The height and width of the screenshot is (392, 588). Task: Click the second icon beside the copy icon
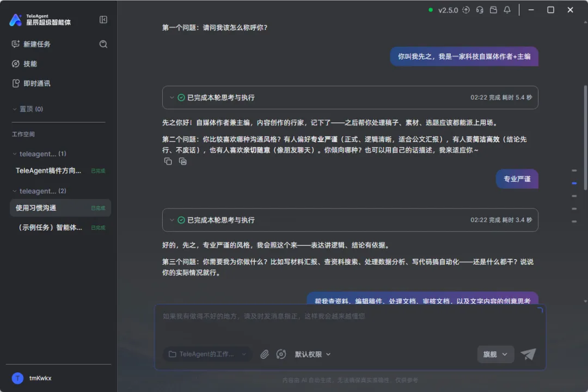[x=182, y=161]
